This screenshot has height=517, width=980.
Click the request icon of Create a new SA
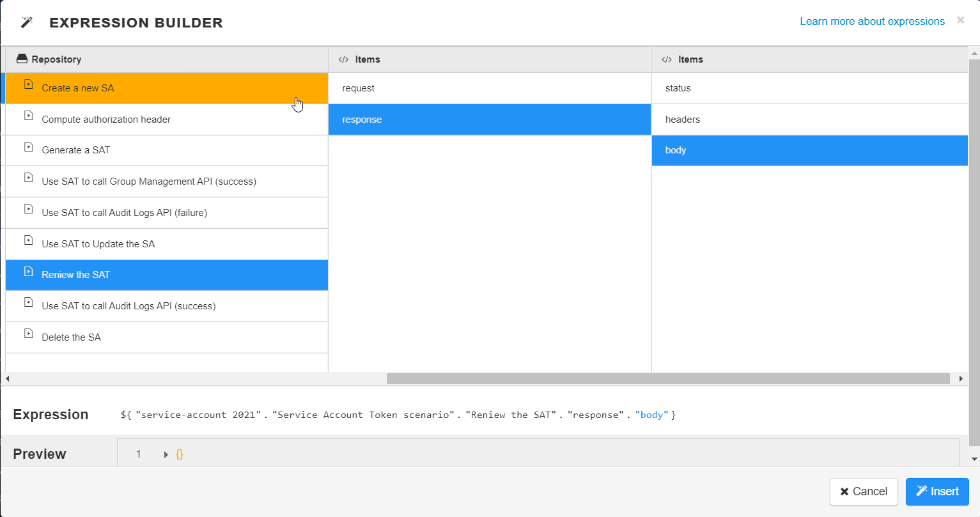click(28, 84)
